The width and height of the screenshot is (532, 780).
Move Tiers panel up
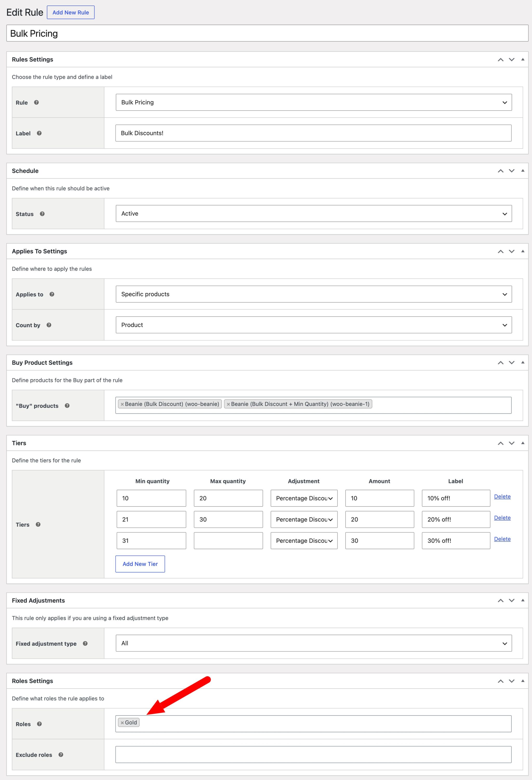501,443
